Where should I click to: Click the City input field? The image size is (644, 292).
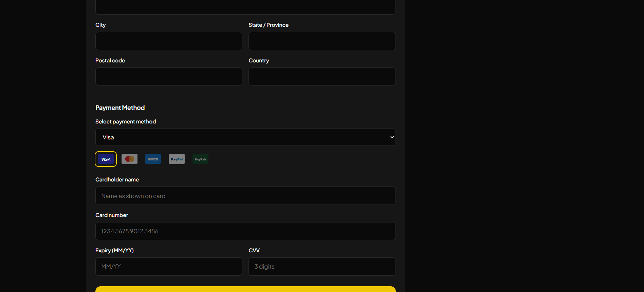coord(169,41)
